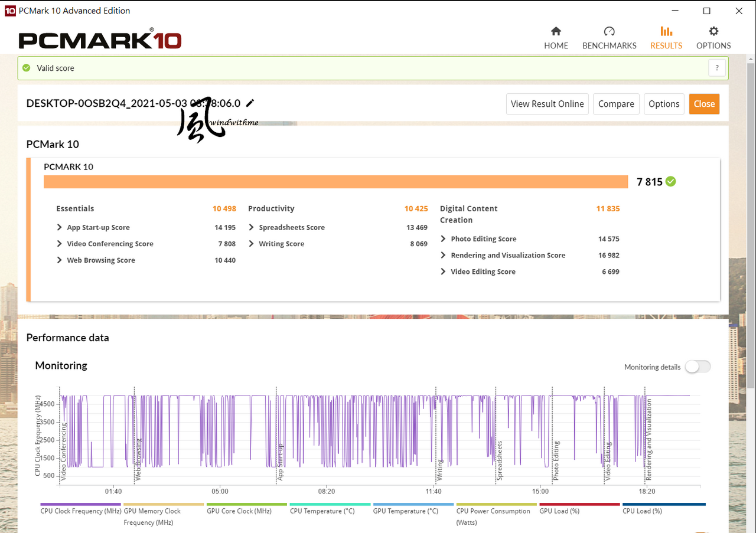Viewport: 756px width, 533px height.
Task: Click the Valid score text
Action: coord(56,68)
